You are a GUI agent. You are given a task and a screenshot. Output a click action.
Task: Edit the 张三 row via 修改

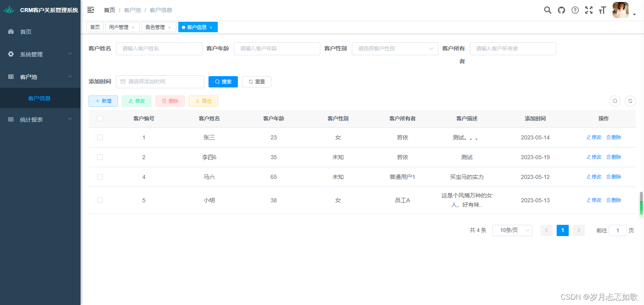pos(594,137)
